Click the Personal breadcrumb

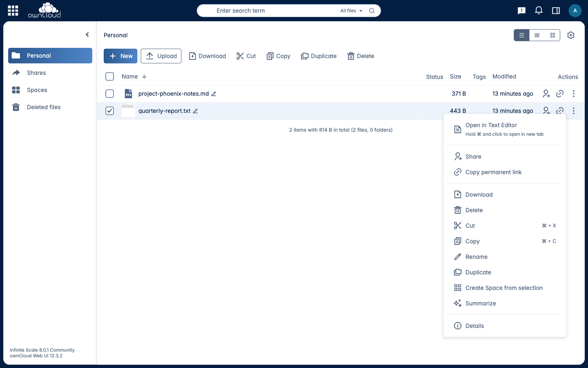coord(116,35)
